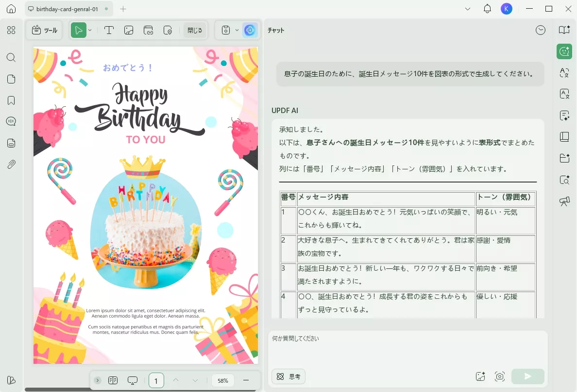
Task: Open the comments panel in left sidebar
Action: click(11, 121)
